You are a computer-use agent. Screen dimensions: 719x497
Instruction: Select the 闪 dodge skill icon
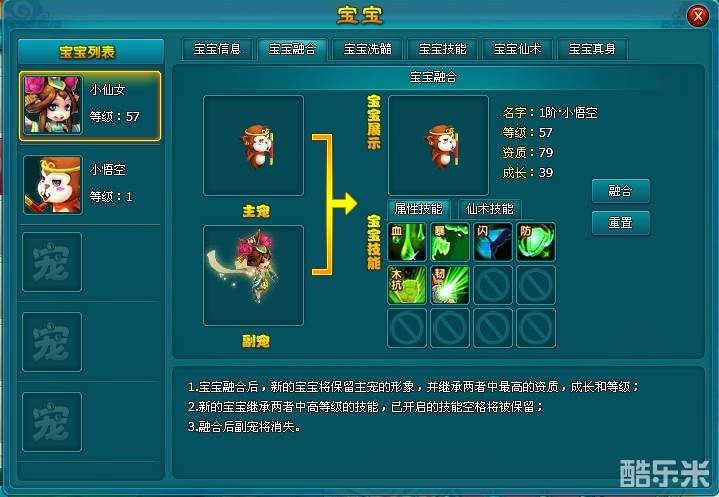point(493,242)
